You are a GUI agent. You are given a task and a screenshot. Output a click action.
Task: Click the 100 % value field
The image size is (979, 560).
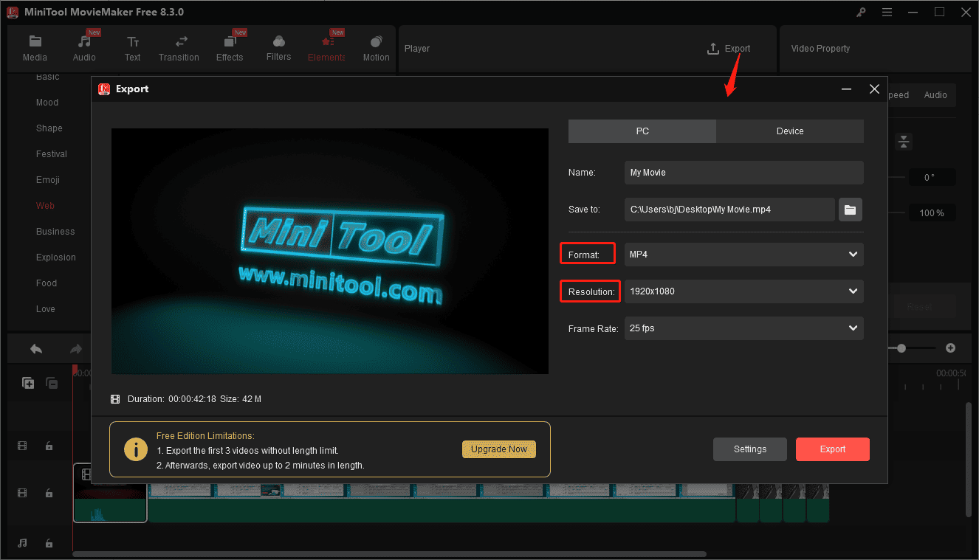(x=932, y=213)
